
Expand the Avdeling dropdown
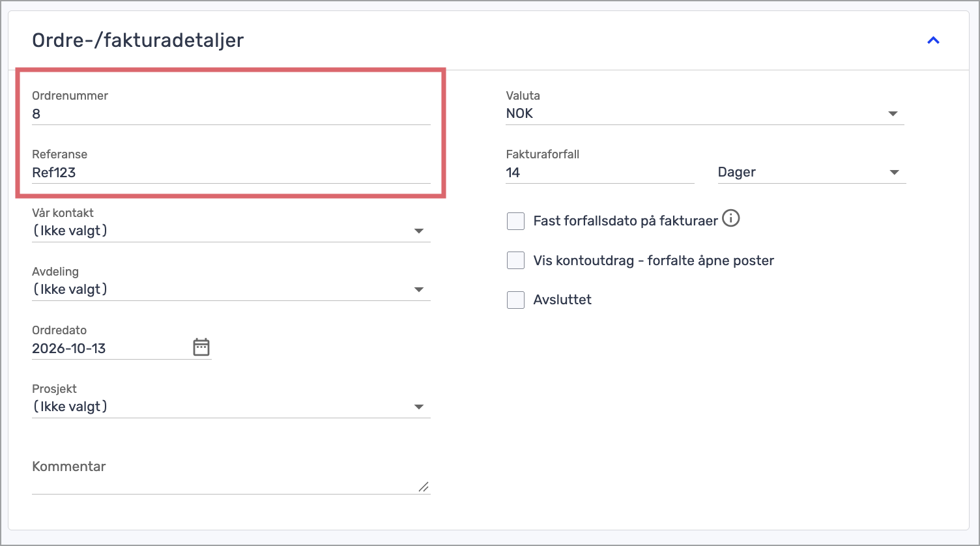pyautogui.click(x=231, y=289)
